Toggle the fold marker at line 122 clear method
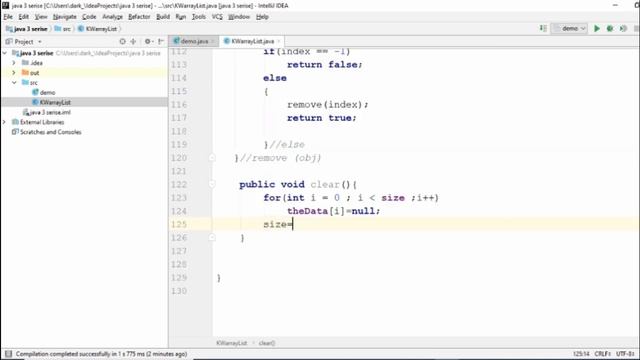The image size is (640, 360). tap(212, 184)
